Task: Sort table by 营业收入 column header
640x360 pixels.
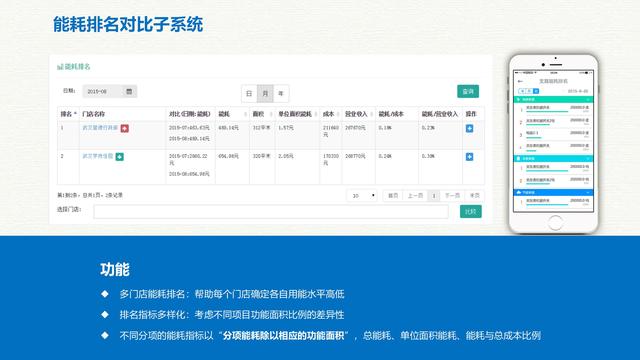Action: tap(359, 114)
